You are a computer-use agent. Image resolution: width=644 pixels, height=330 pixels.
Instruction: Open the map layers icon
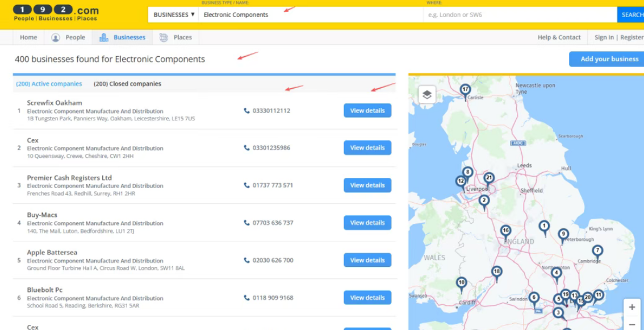tap(427, 95)
